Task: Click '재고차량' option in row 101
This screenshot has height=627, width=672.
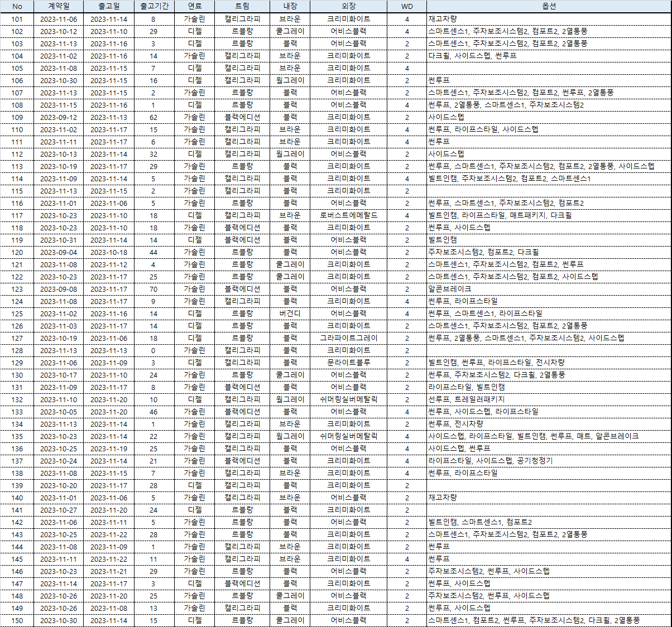Action: pyautogui.click(x=443, y=19)
